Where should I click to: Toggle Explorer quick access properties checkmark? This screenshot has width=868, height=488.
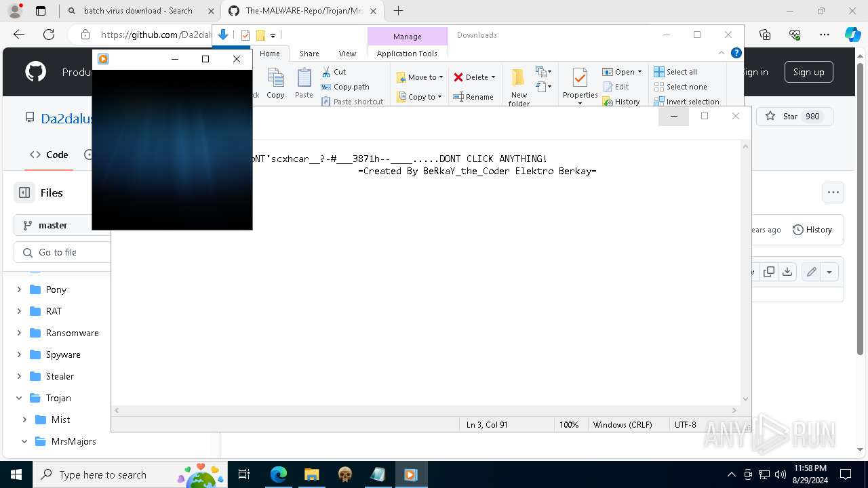pos(245,35)
